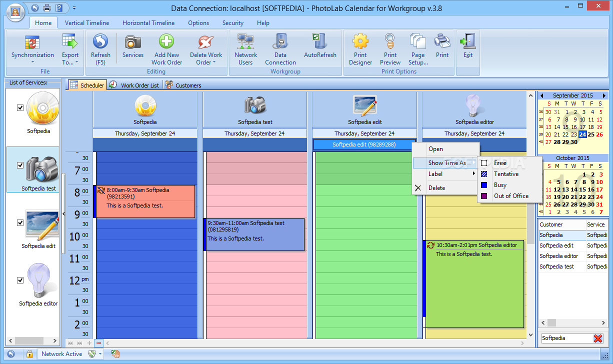Expand the Synchronization dropdown arrow
The width and height of the screenshot is (613, 364).
coord(32,62)
